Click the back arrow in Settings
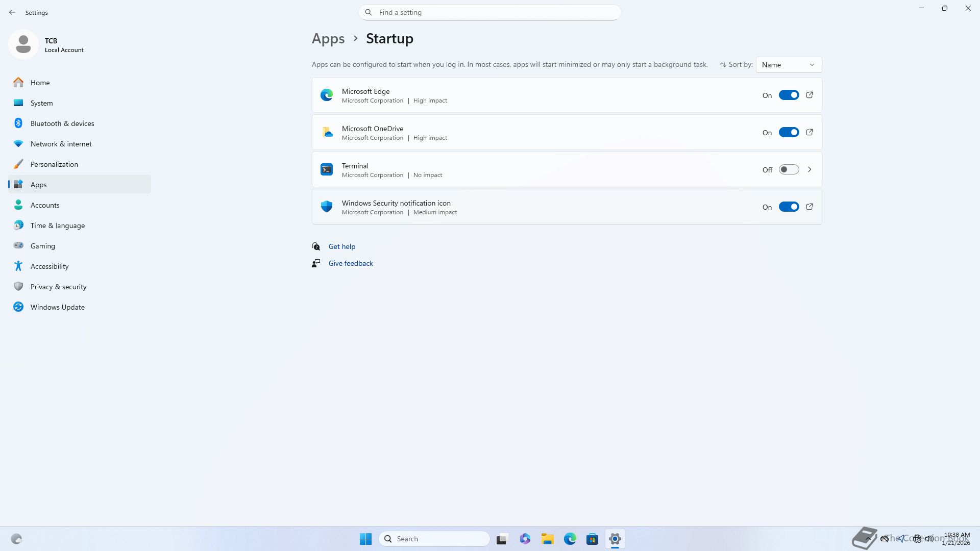980x551 pixels. tap(12, 12)
